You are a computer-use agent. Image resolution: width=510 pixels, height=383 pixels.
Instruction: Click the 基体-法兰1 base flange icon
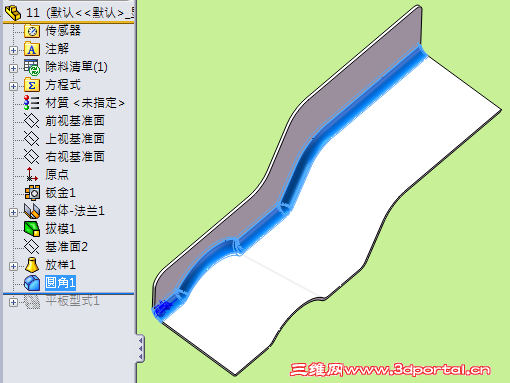(x=32, y=211)
